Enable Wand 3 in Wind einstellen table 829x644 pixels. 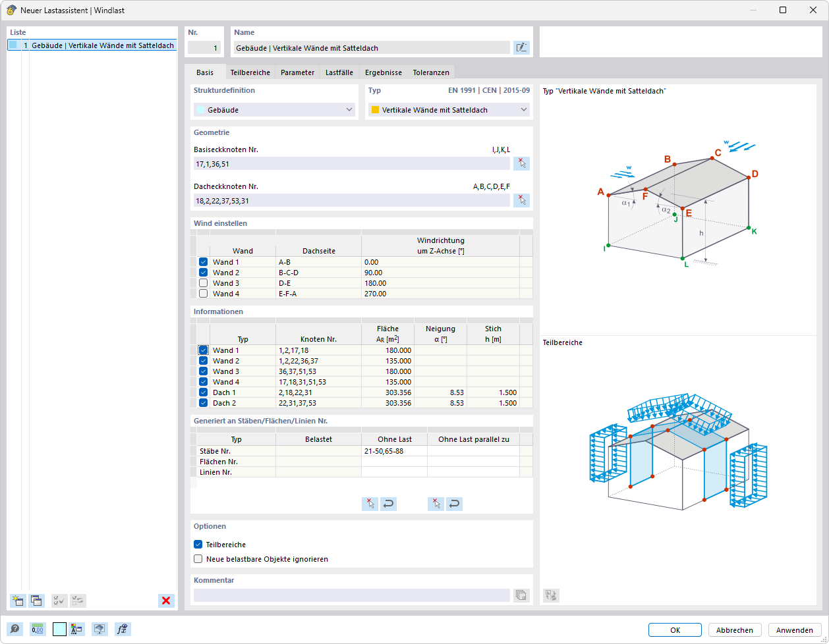pyautogui.click(x=203, y=282)
